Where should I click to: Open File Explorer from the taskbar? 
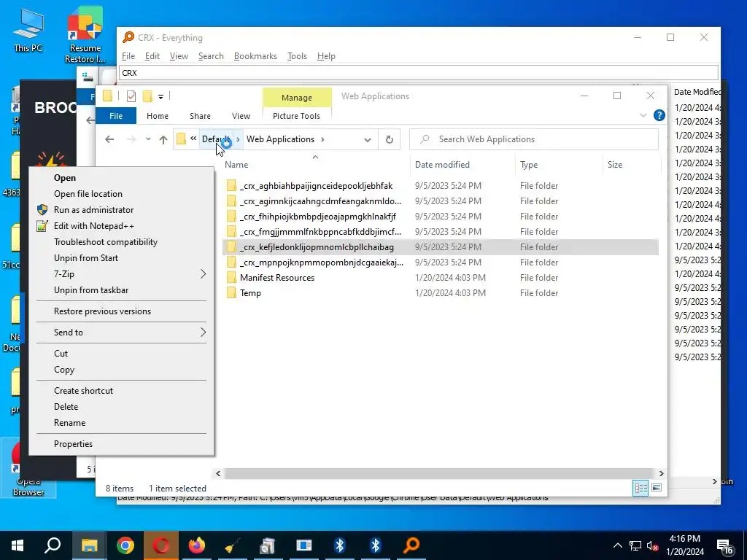click(89, 545)
